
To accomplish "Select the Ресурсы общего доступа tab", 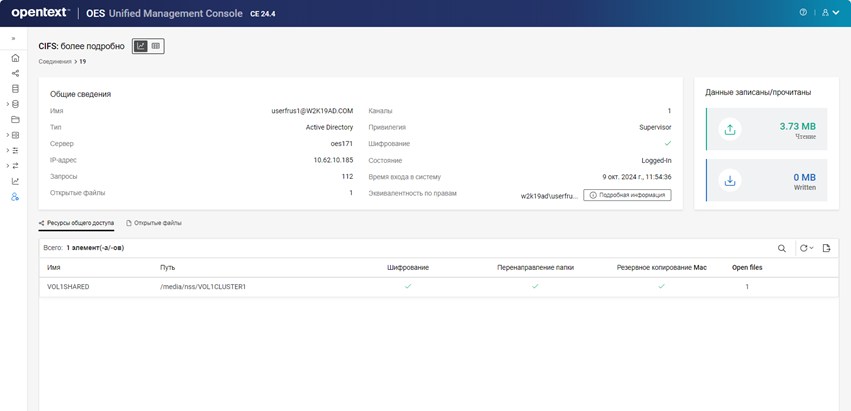I will pyautogui.click(x=76, y=223).
